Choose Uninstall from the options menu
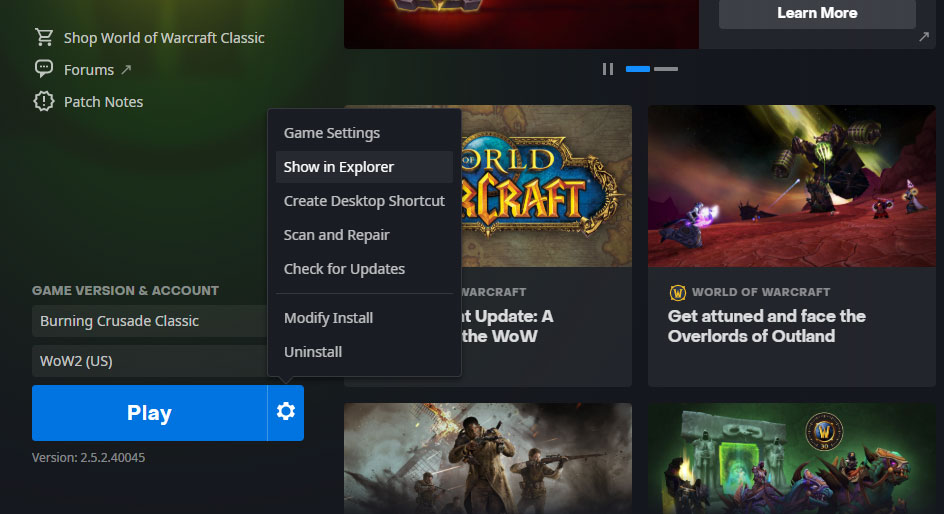 point(364,352)
